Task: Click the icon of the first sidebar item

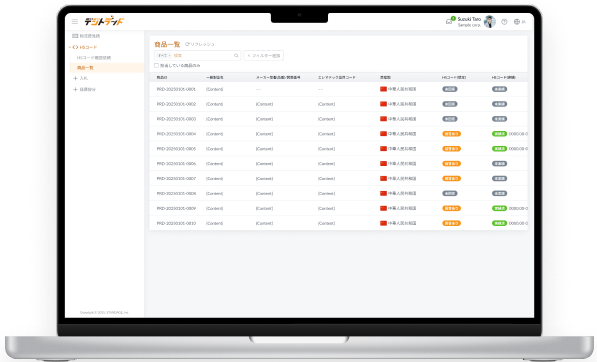Action: 75,36
